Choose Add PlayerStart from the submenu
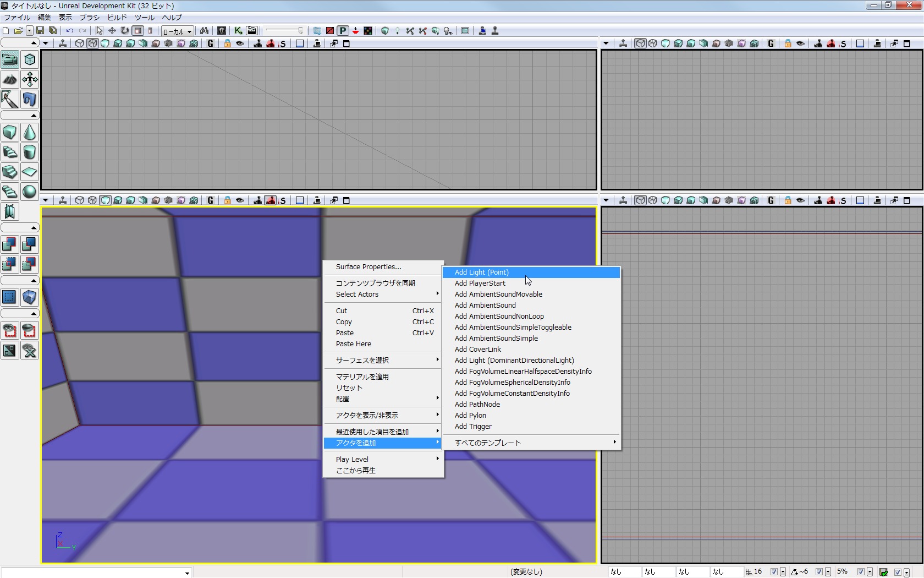The image size is (924, 578). (480, 283)
